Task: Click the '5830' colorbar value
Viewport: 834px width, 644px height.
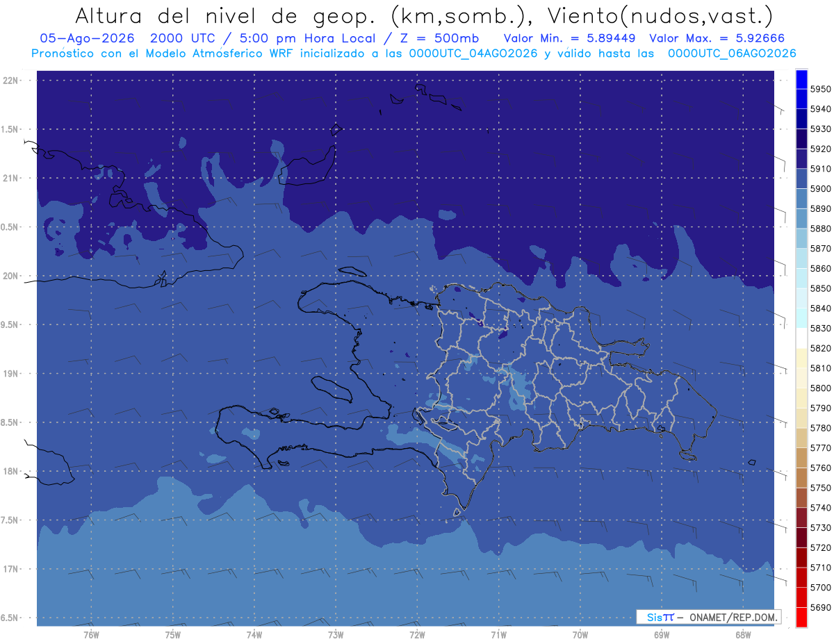Action: pos(820,329)
